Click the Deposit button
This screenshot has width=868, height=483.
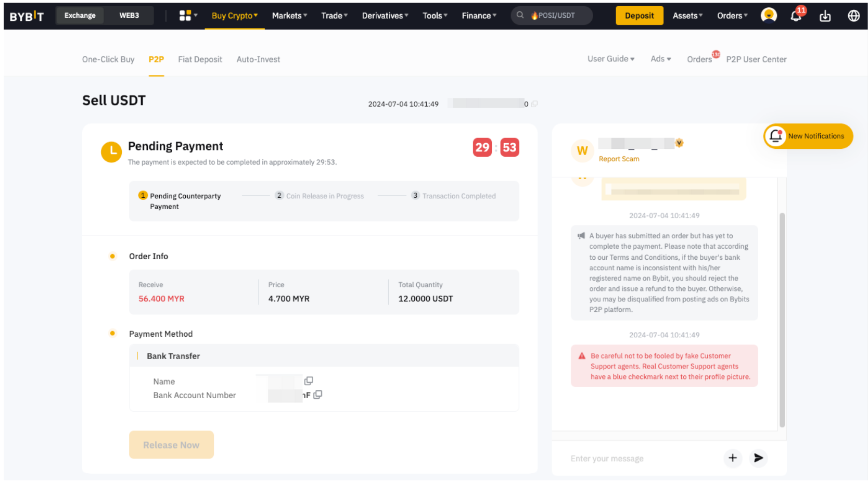(639, 16)
